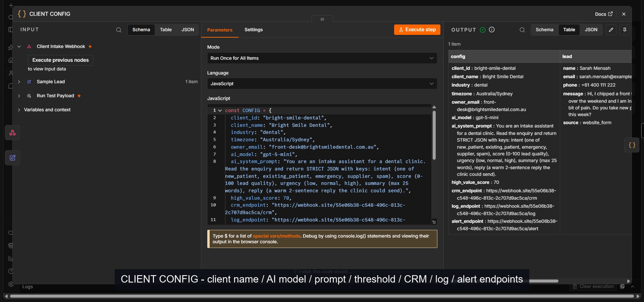The height and width of the screenshot is (302, 644).
Task: Click into the JavaScript code editor
Action: tap(319, 164)
